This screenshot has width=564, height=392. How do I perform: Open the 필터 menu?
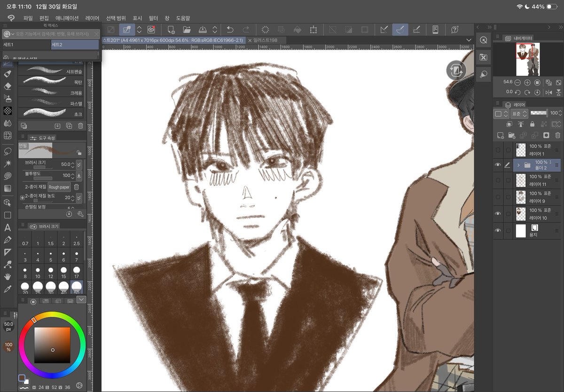click(x=153, y=18)
